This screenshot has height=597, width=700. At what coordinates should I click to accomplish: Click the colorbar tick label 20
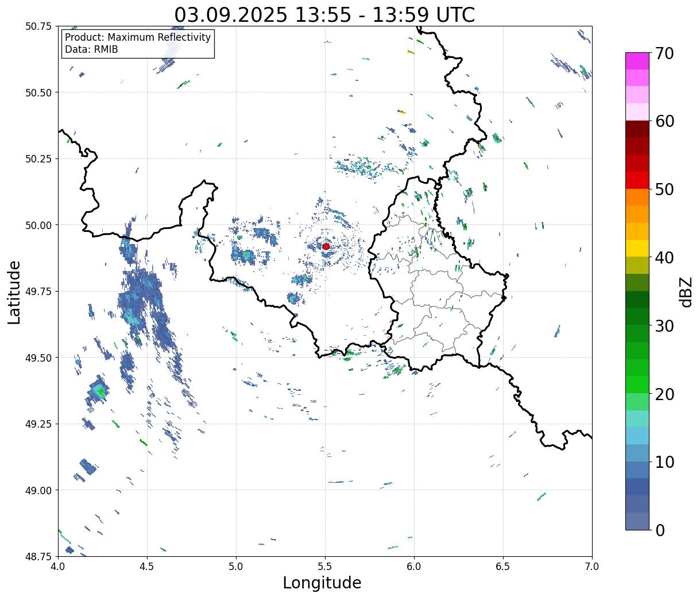(x=664, y=394)
